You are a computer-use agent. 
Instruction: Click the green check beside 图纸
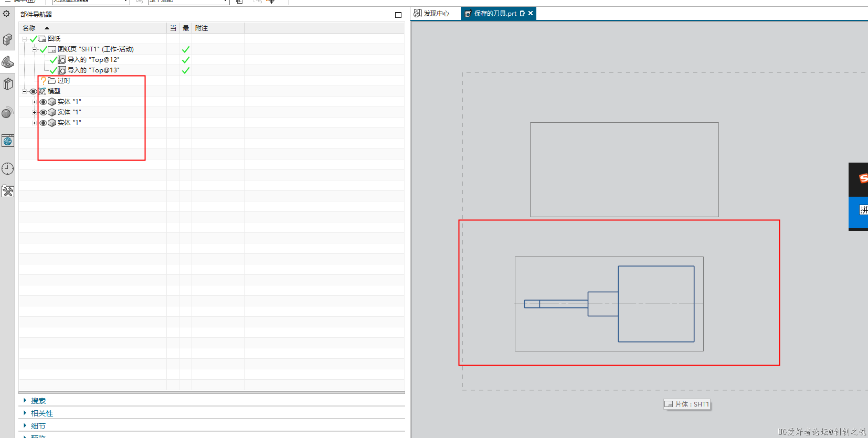pyautogui.click(x=34, y=39)
